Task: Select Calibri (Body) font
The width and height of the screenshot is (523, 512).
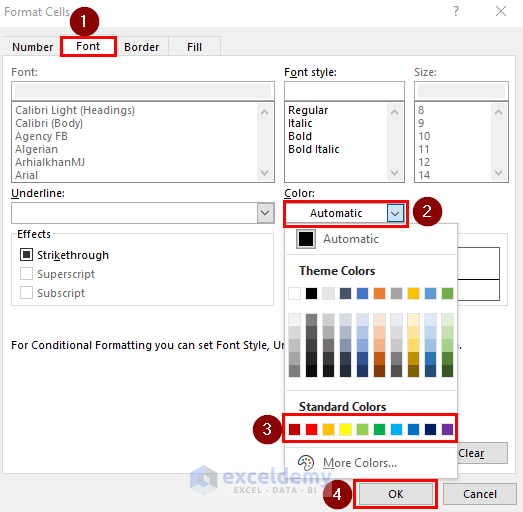Action: (49, 123)
